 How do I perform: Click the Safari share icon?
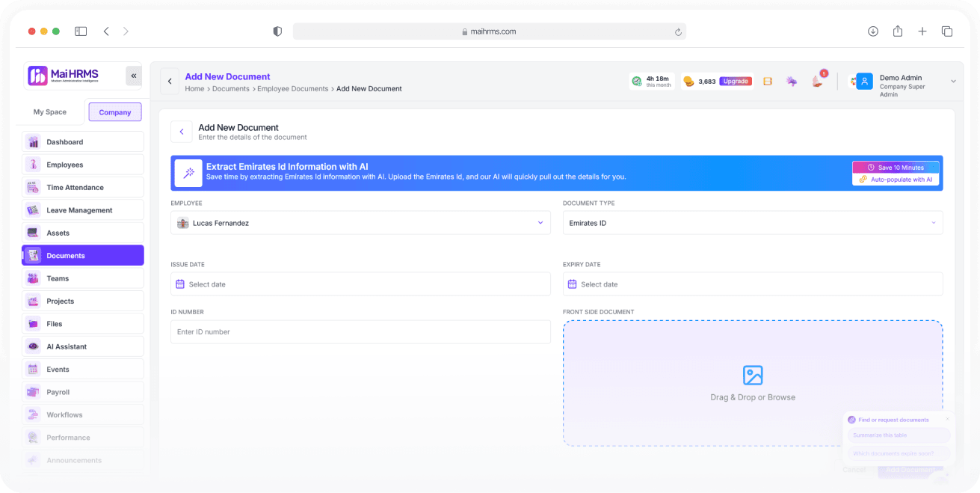coord(898,31)
